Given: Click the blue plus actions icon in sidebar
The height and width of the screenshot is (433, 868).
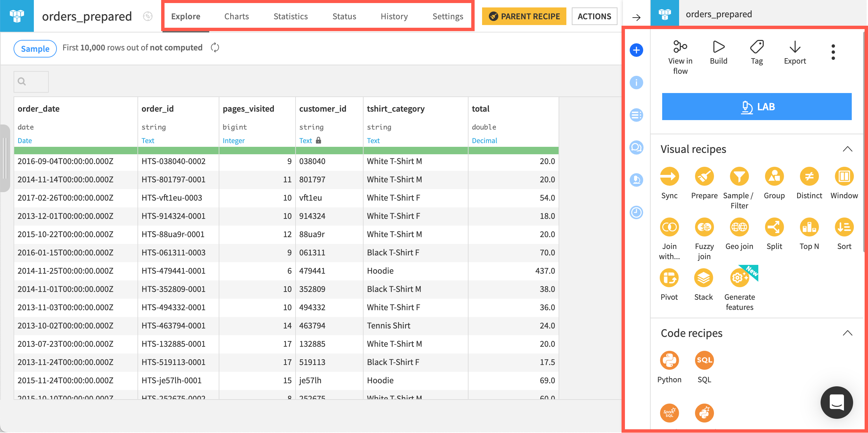Looking at the screenshot, I should 636,50.
